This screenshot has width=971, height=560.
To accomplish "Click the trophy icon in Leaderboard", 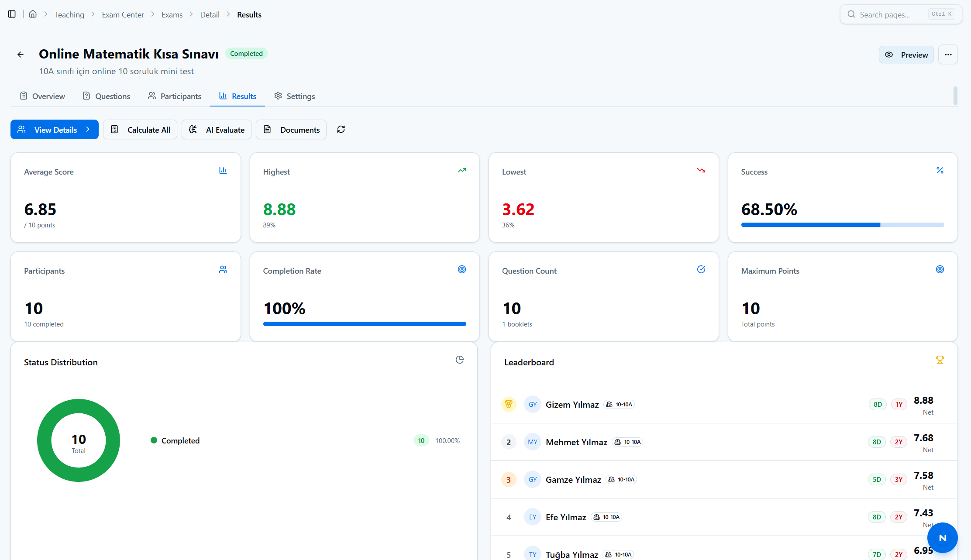I will pyautogui.click(x=940, y=360).
